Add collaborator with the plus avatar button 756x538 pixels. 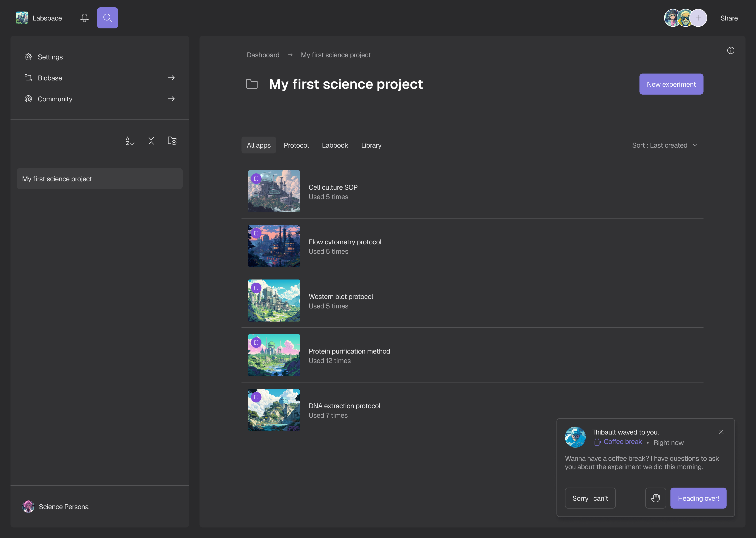(698, 18)
